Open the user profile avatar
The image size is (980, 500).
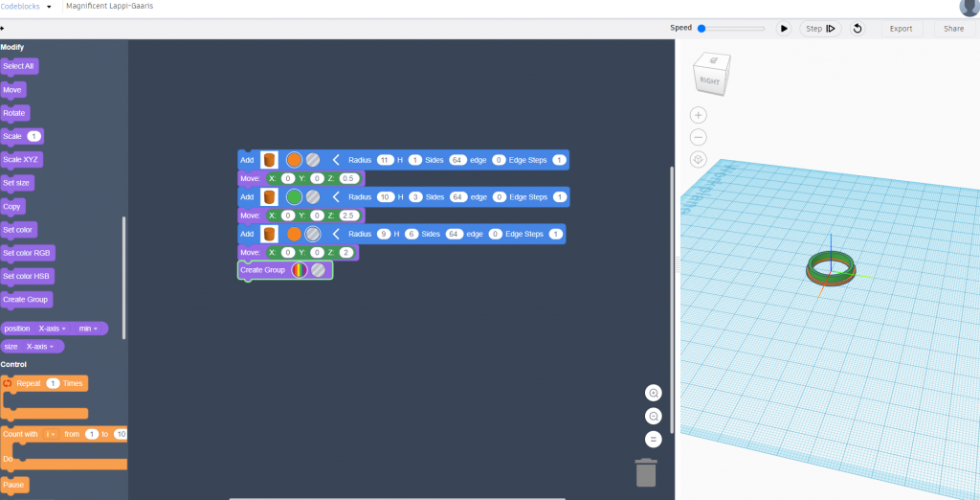tap(969, 7)
